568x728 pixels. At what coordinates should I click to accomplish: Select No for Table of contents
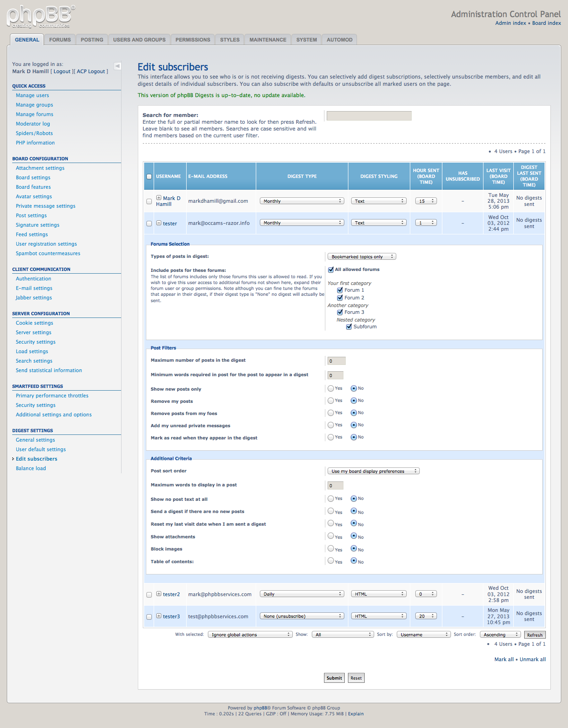tap(354, 561)
